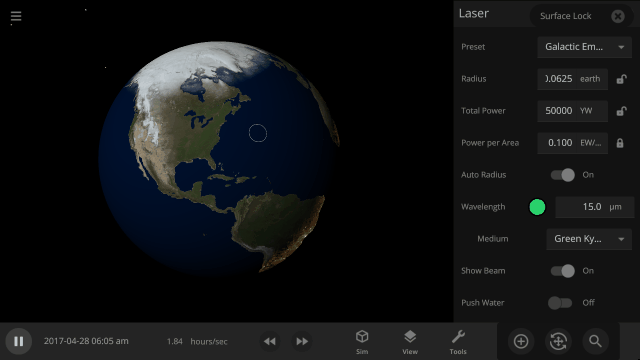This screenshot has width=640, height=360.
Task: Click the Wavelength value 15.0
Action: [580, 207]
